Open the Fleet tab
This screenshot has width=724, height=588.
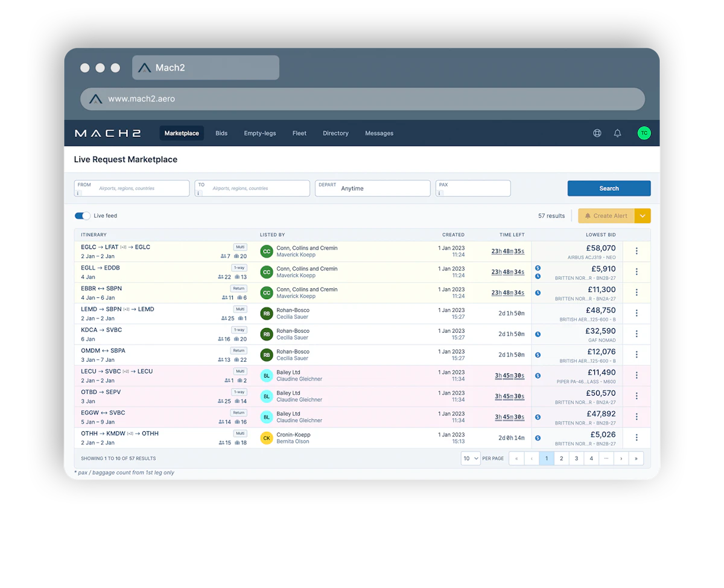tap(299, 133)
